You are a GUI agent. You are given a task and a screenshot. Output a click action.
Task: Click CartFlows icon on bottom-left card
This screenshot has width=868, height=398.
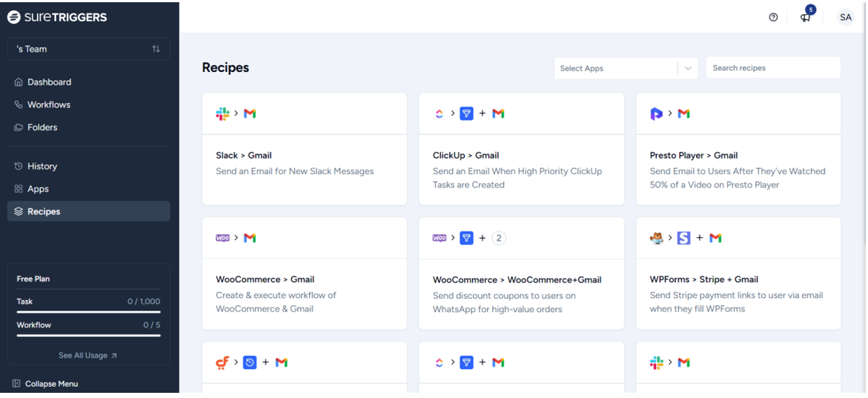click(222, 362)
